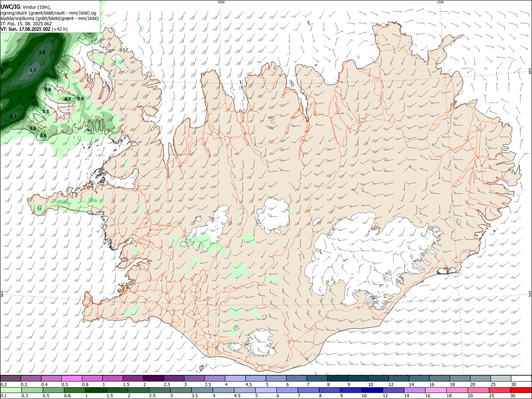
Task: Click the 0.7 precipitation value on the map
Action: tap(68, 99)
